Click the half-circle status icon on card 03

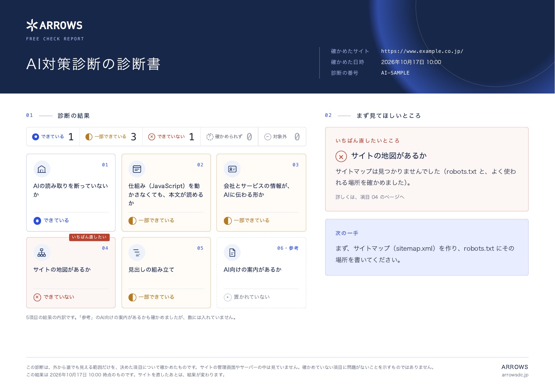click(228, 221)
